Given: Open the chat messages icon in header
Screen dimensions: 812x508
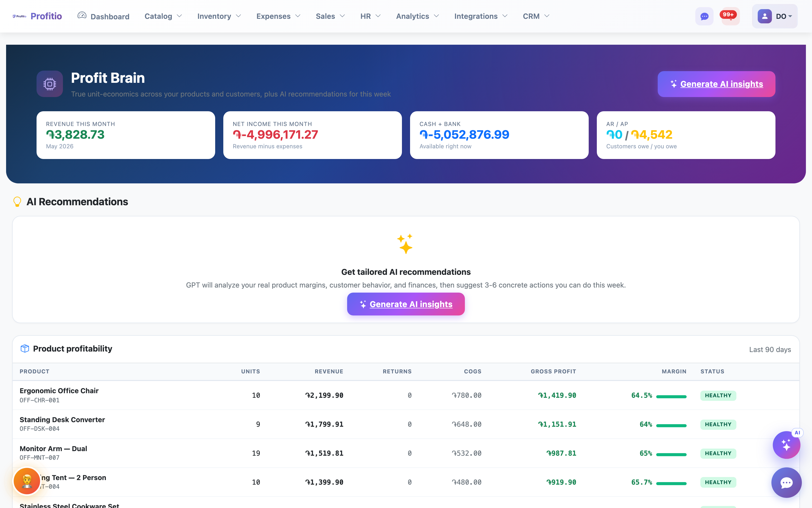Looking at the screenshot, I should 704,16.
